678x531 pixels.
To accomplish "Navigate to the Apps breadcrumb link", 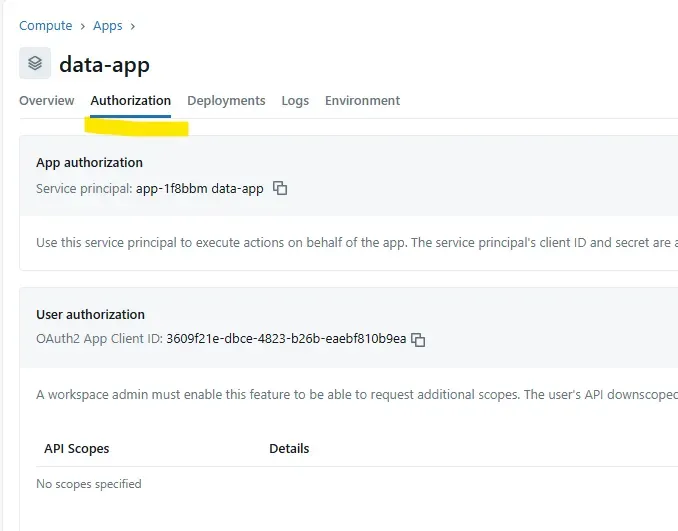I will point(108,26).
